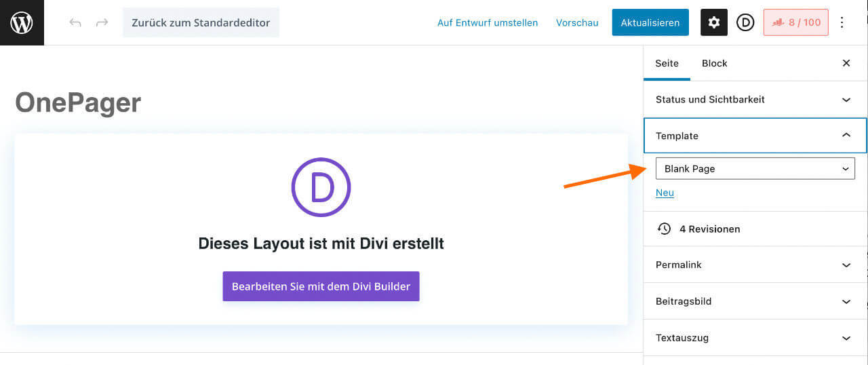Open the Vorschau preview
Screen dimensions: 868x365
tap(577, 22)
